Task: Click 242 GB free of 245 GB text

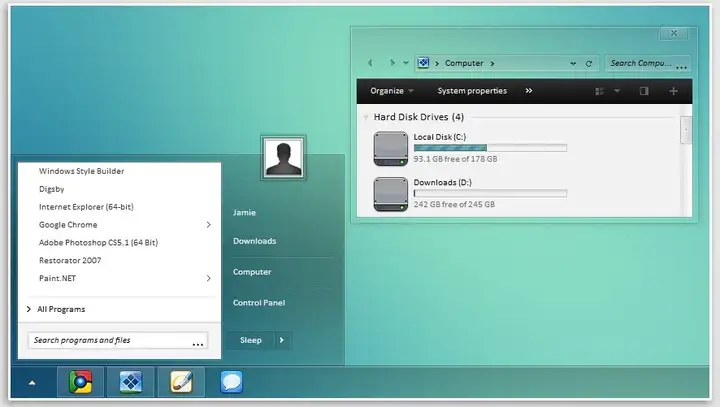Action: tap(454, 204)
